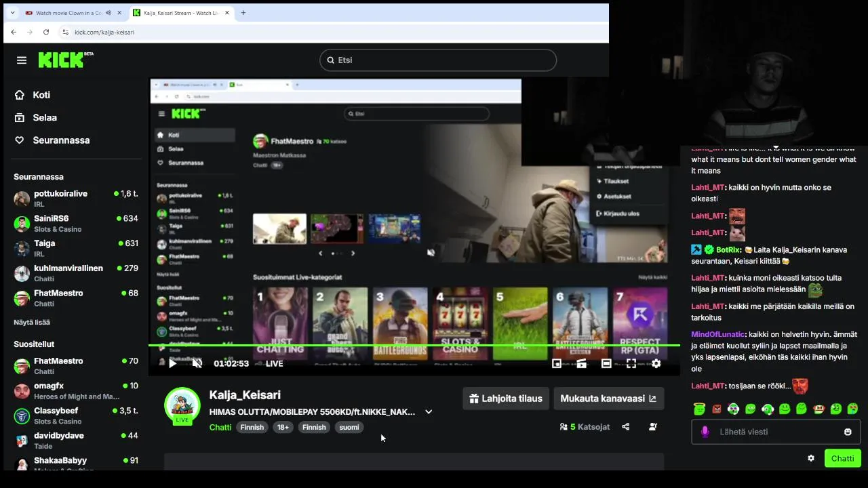View site information icon in address bar
The image size is (868, 488).
click(x=65, y=32)
